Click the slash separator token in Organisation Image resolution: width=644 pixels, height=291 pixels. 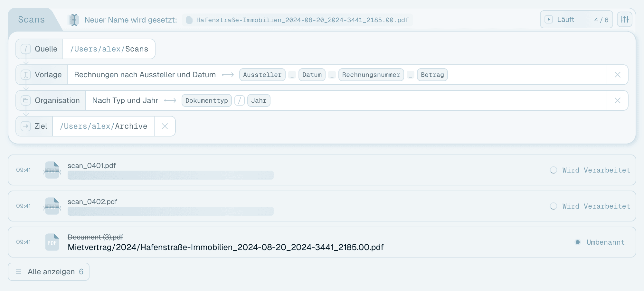pyautogui.click(x=240, y=100)
